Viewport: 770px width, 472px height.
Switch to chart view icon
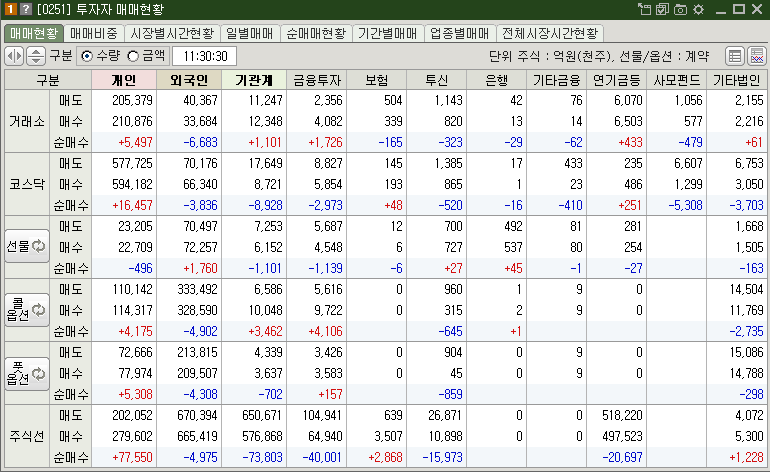pos(757,56)
